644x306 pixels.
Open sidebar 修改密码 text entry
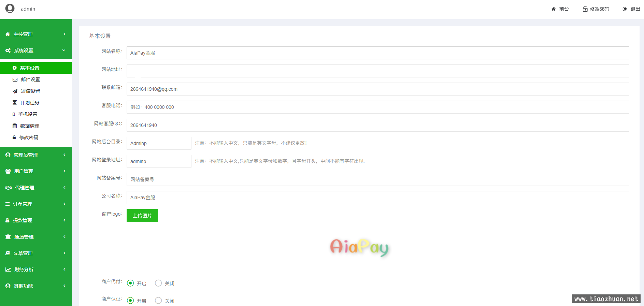[x=29, y=137]
